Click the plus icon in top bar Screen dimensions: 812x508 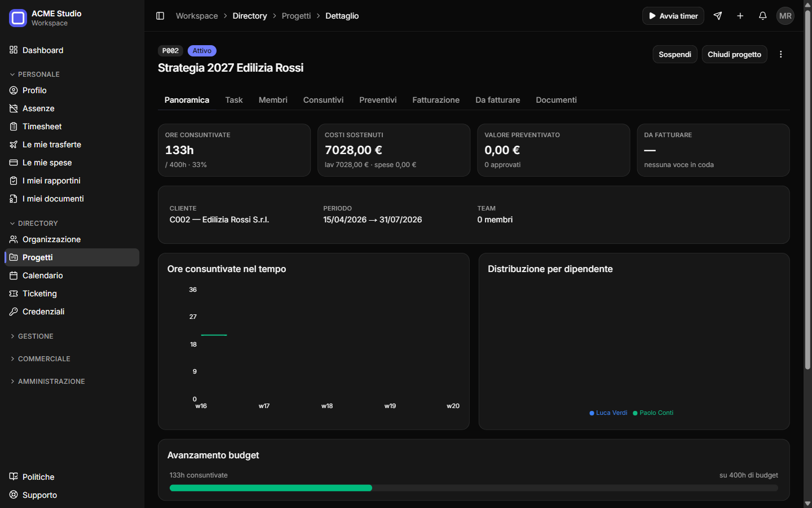click(740, 16)
